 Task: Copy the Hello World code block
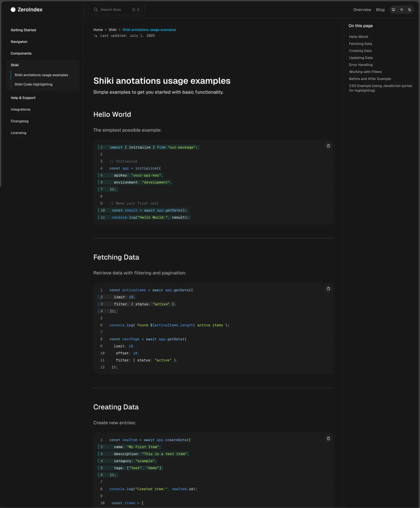click(328, 146)
